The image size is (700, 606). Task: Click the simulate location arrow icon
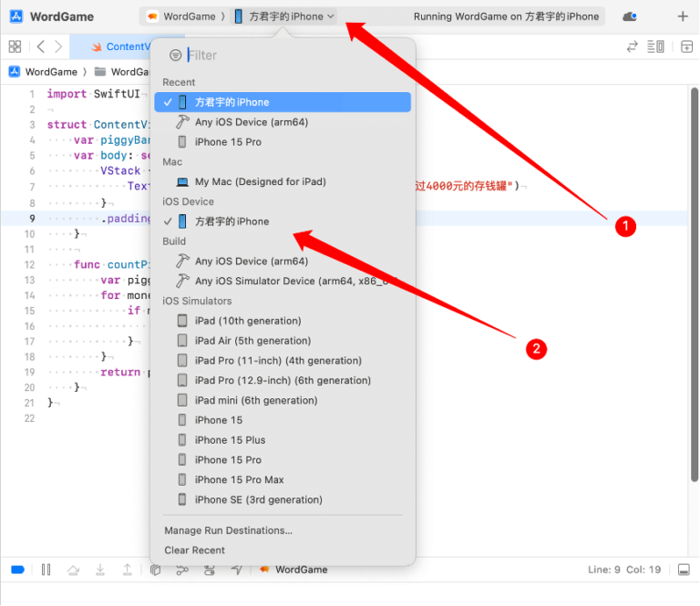[x=237, y=570]
